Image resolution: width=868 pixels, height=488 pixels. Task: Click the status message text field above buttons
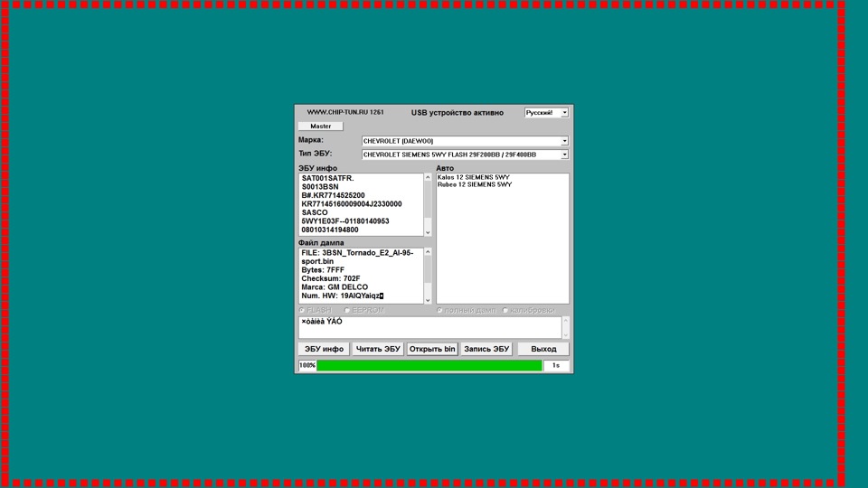point(430,327)
